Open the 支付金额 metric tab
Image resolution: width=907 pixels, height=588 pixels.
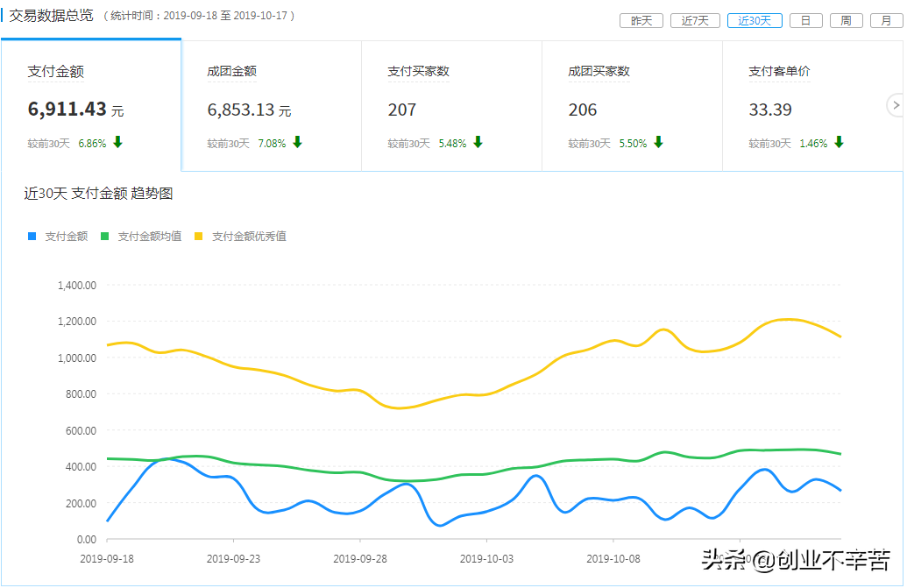91,105
